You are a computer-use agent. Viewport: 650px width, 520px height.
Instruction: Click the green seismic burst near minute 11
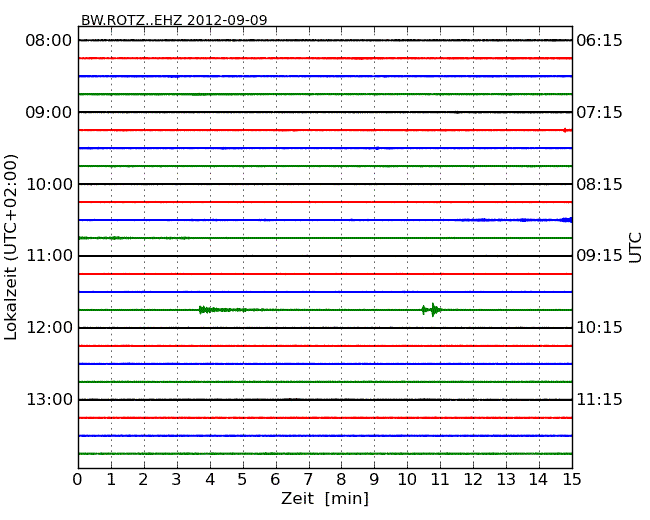click(x=432, y=310)
